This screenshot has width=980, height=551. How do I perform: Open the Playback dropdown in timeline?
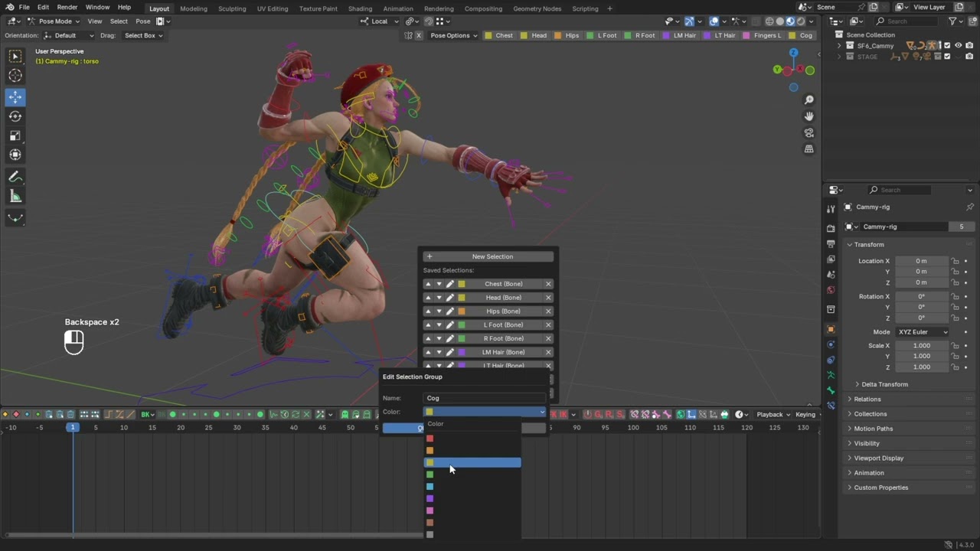pos(773,415)
